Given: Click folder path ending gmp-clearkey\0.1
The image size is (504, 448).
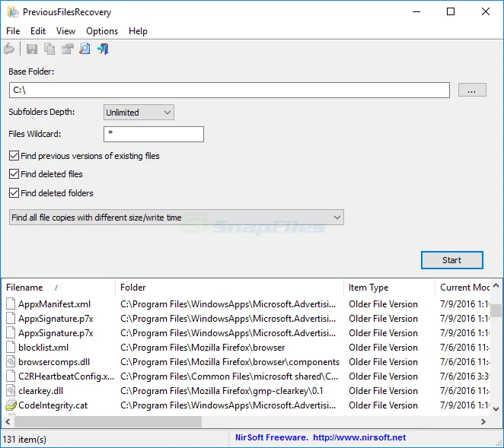Looking at the screenshot, I should (222, 391).
